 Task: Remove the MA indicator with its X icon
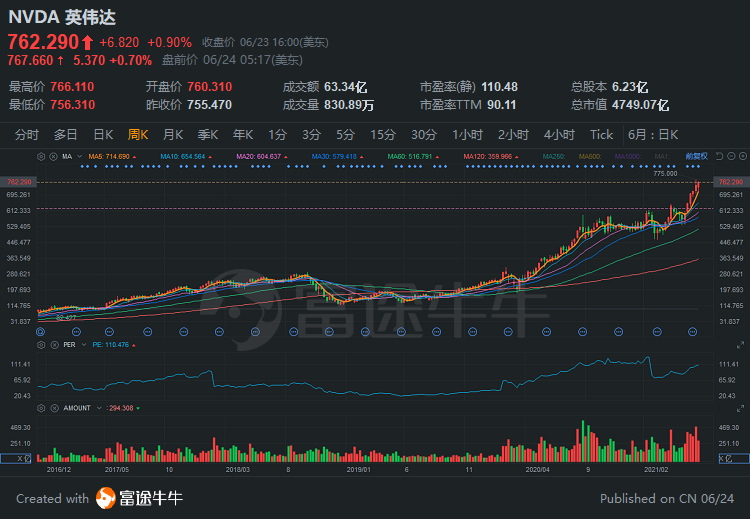point(54,156)
